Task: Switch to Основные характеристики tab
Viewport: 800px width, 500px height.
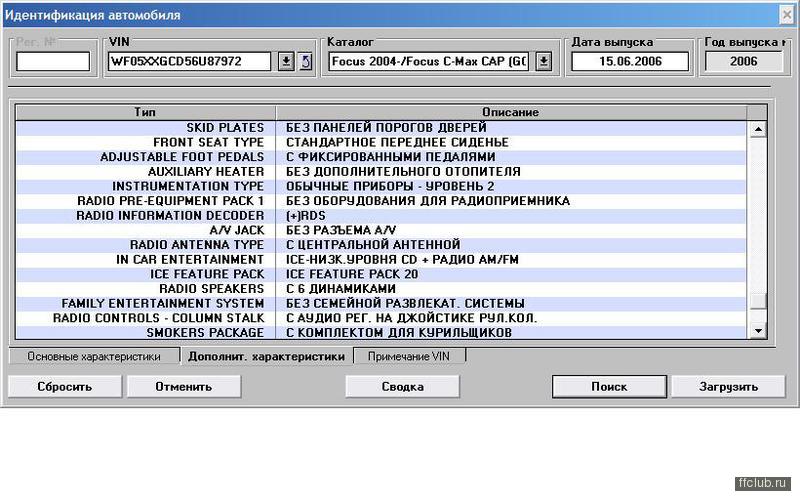Action: click(94, 357)
